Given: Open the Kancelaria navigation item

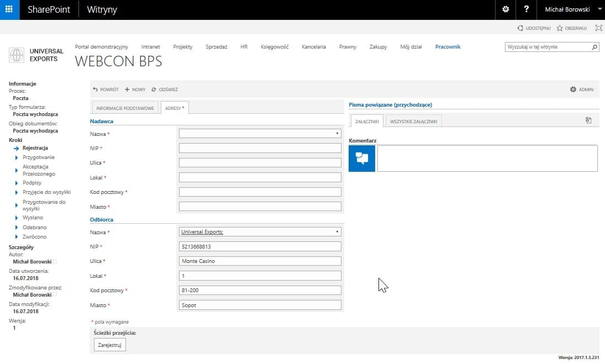Looking at the screenshot, I should click(x=314, y=46).
